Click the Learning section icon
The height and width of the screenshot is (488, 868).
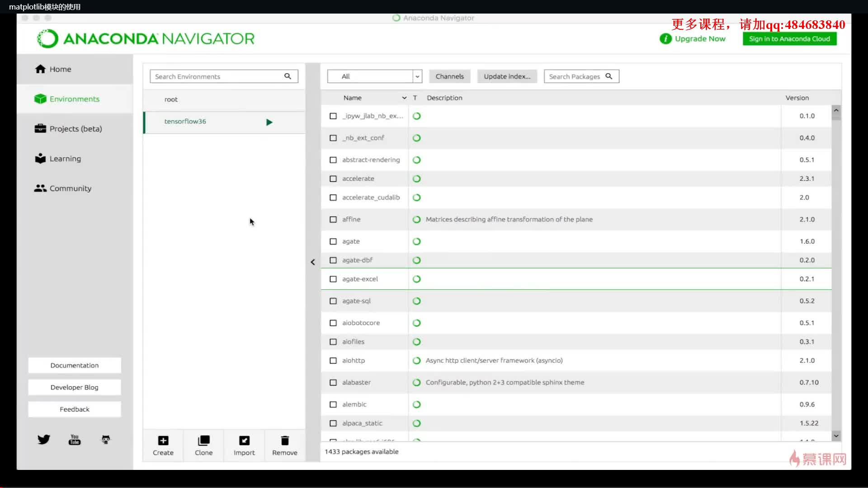pos(40,158)
